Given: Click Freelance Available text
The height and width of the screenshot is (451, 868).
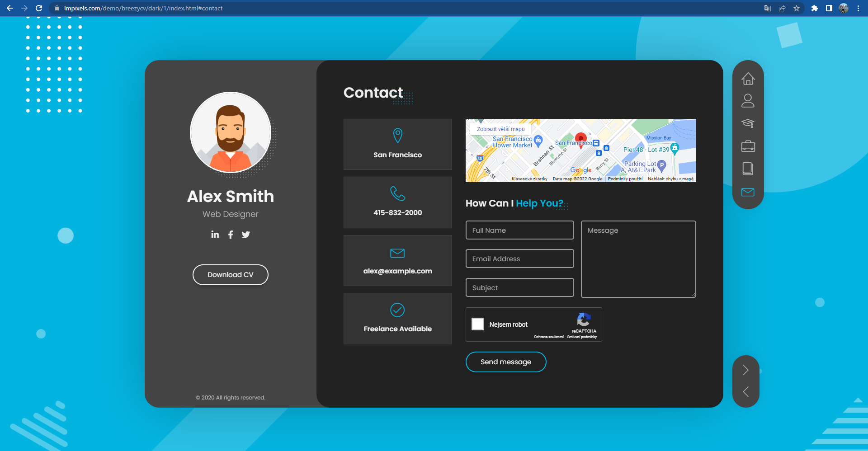Looking at the screenshot, I should pyautogui.click(x=398, y=329).
